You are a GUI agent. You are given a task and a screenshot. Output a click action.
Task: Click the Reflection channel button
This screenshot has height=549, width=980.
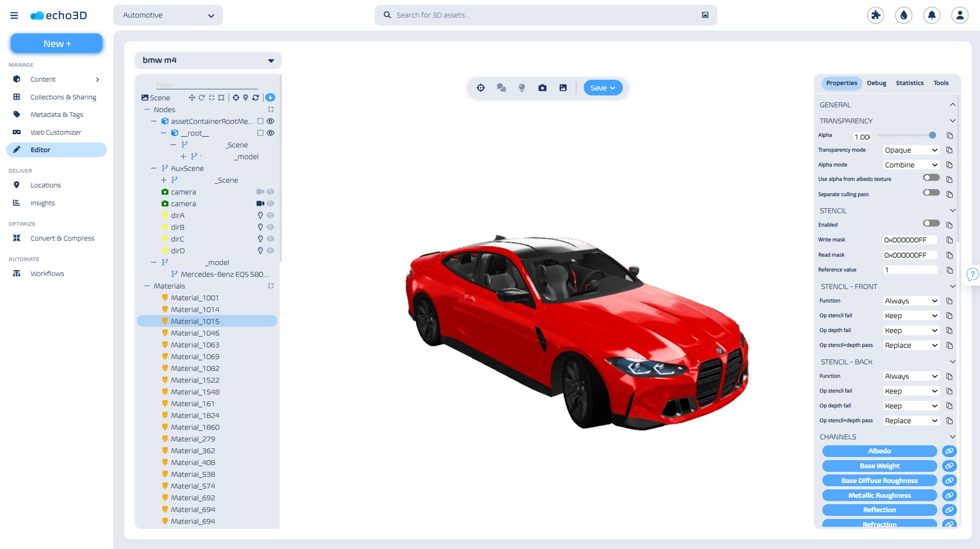[879, 510]
